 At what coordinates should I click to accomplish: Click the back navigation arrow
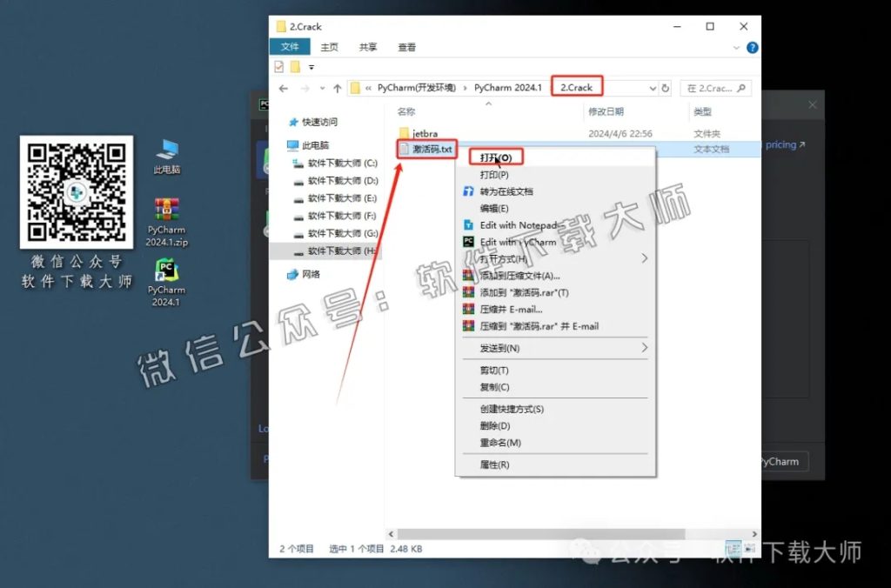coord(283,87)
